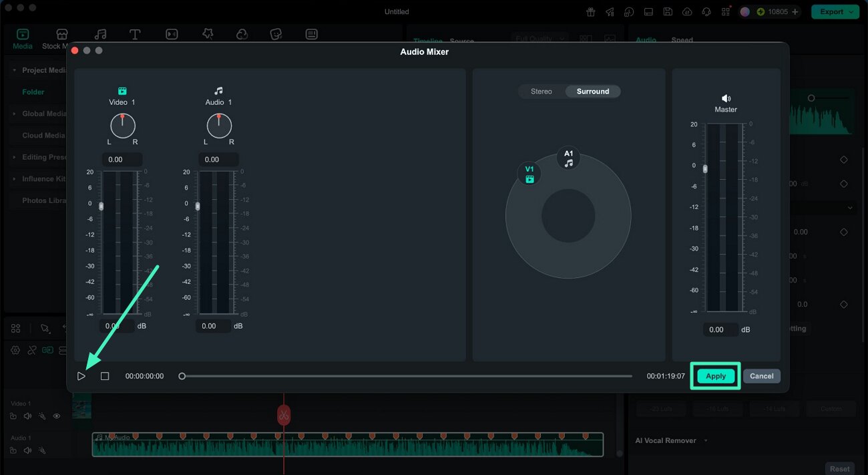Open the timeline layout grid icon
The height and width of the screenshot is (475, 868).
[x=15, y=328]
